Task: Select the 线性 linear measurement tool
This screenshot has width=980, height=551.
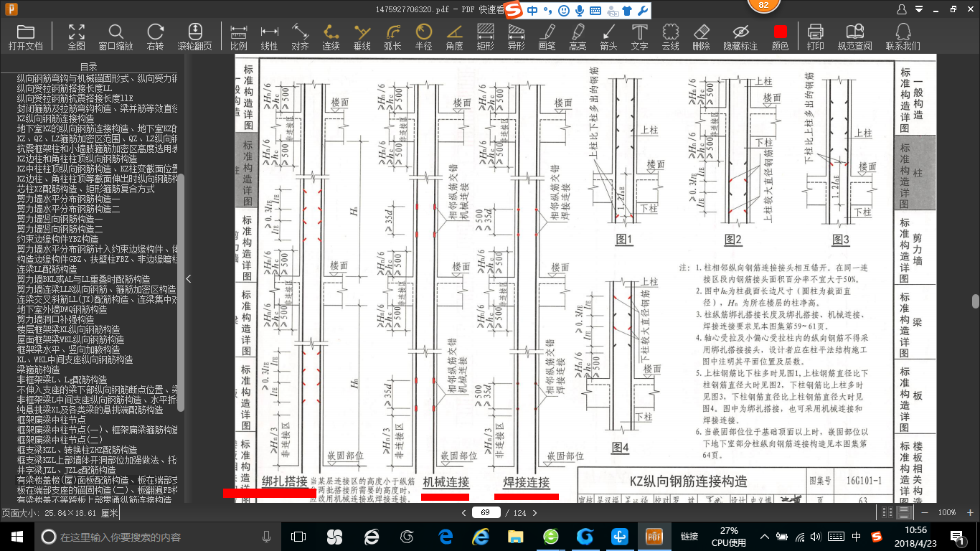Action: tap(269, 37)
